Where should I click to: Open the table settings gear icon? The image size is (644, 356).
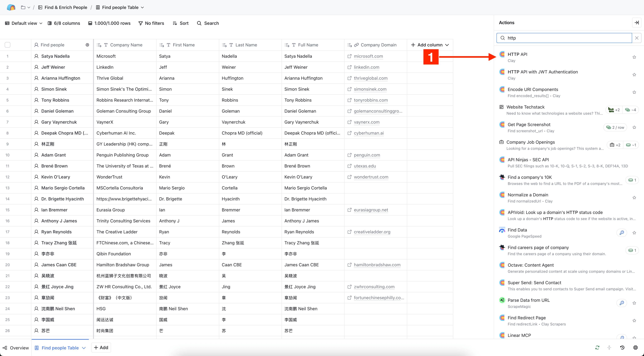click(x=635, y=348)
